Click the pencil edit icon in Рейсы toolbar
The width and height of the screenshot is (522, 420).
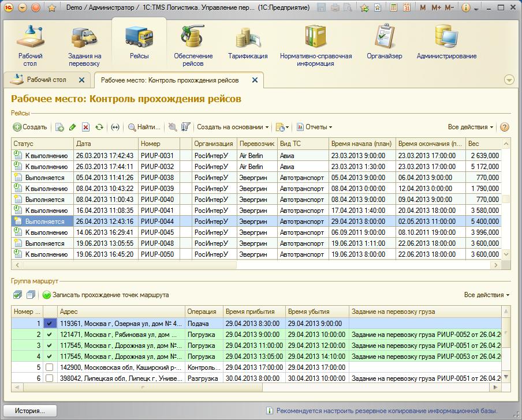(73, 127)
